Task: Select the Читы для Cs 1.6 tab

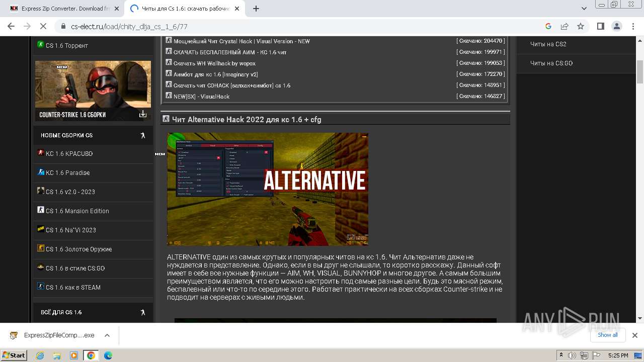Action: pos(186,9)
